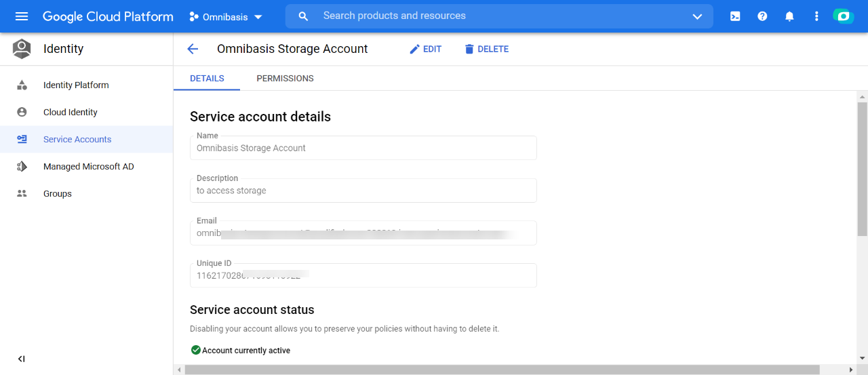Switch to the PERMISSIONS tab
Image resolution: width=868 pixels, height=375 pixels.
pos(285,78)
